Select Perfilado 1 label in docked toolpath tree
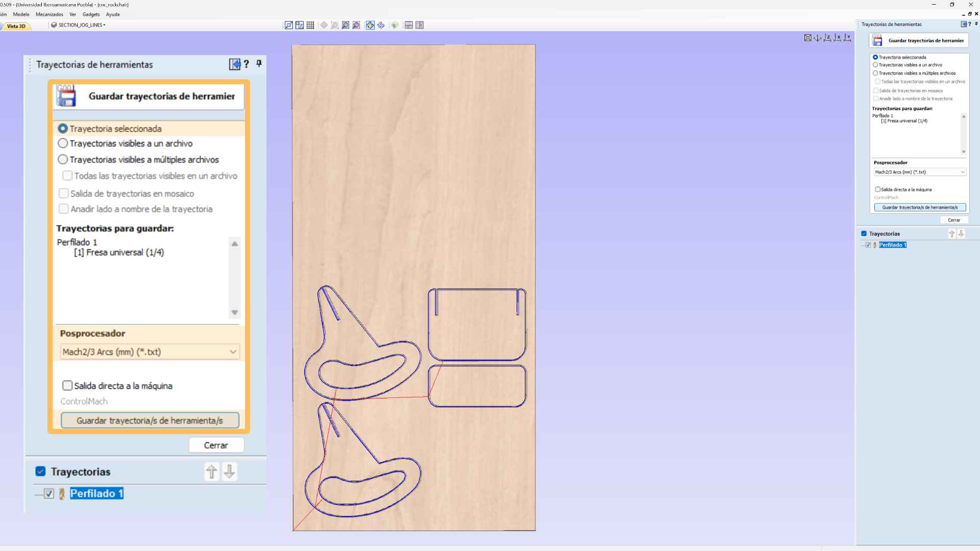Viewport: 980px width, 551px height. point(893,245)
